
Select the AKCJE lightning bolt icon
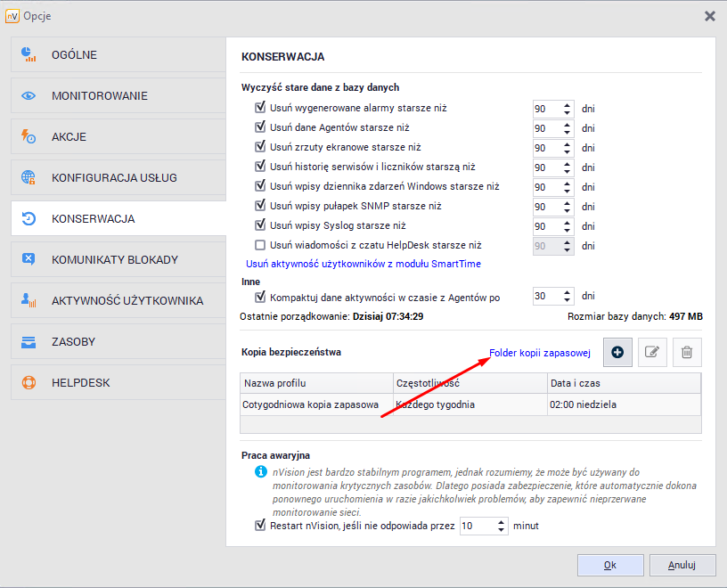click(25, 135)
